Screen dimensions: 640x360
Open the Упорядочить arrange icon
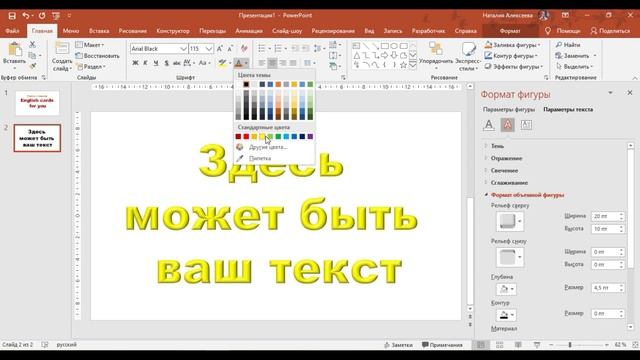pyautogui.click(x=436, y=49)
